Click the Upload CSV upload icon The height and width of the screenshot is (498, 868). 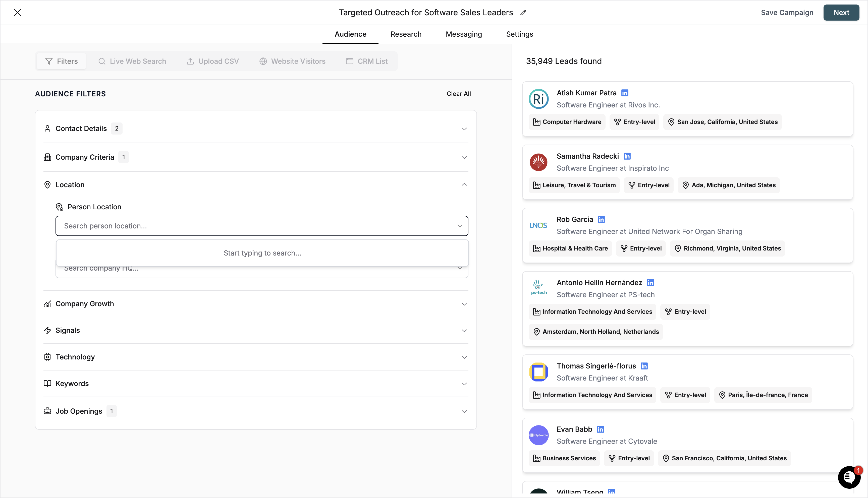(191, 61)
